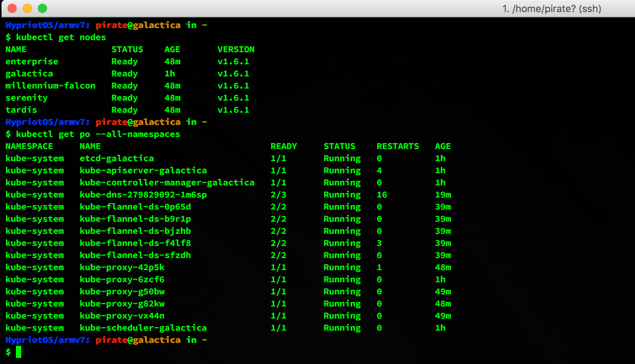Click pod name 'kube-proxy-g82kw'
This screenshot has height=364, width=635.
(122, 304)
